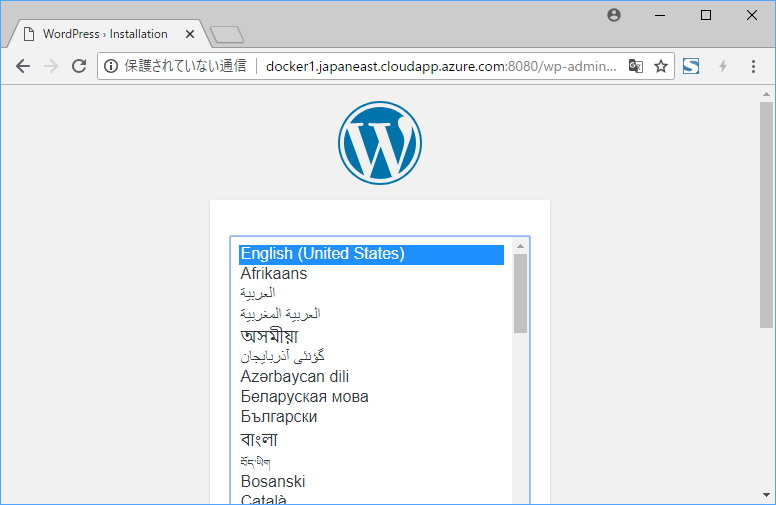Screen dimensions: 776x505
Task: Close the Chrome window
Action: tap(752, 15)
